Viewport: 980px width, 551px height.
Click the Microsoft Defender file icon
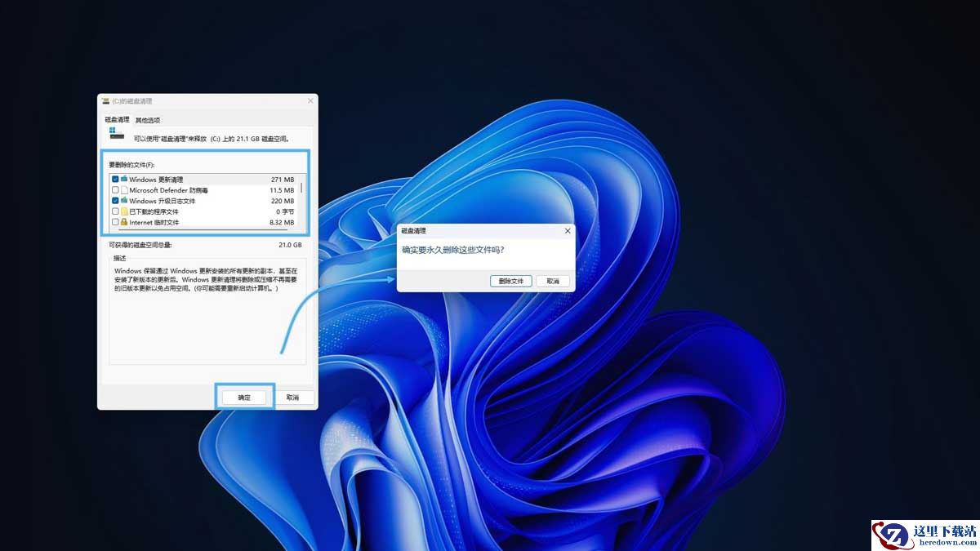(124, 190)
